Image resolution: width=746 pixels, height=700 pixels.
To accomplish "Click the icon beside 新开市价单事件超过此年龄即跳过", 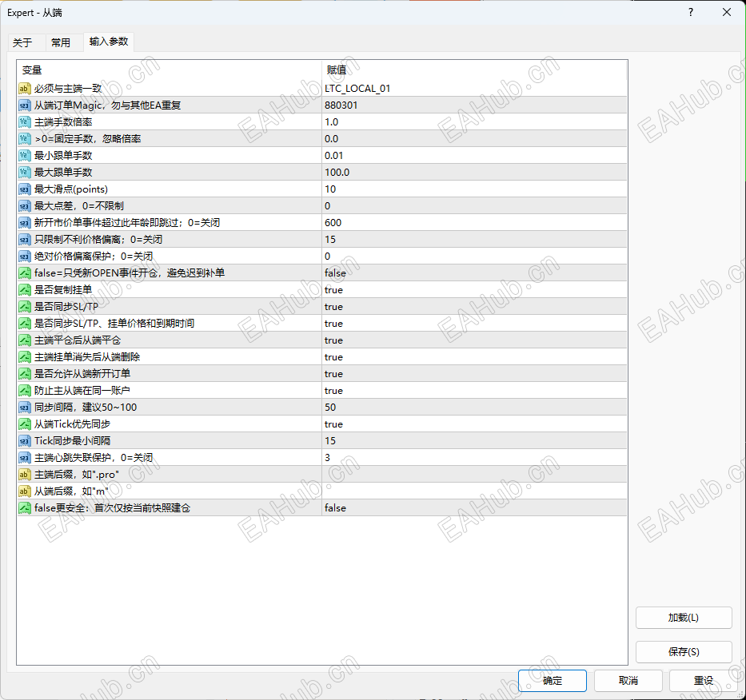I will tap(25, 223).
